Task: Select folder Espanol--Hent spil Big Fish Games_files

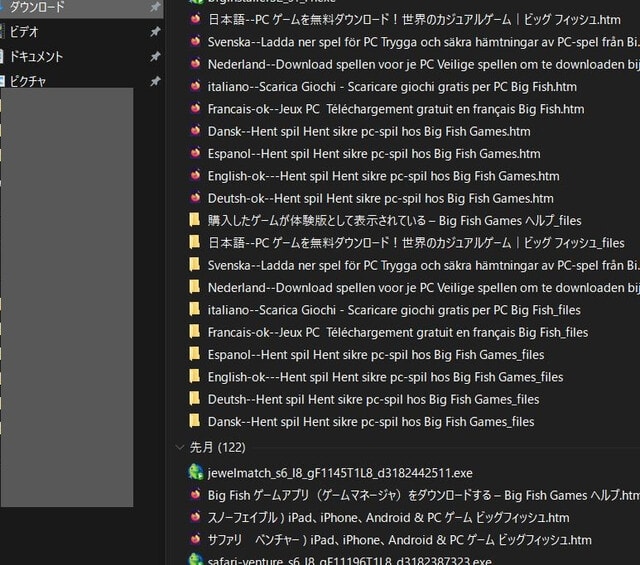Action: point(376,354)
